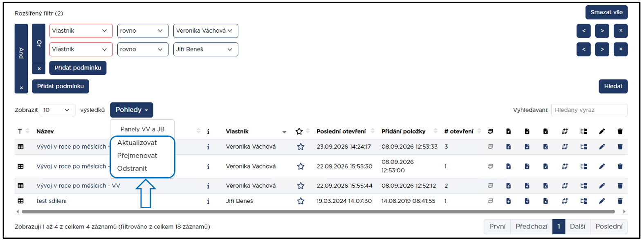Choose "Přejmenovat" from the Pohledy menu
The width and height of the screenshot is (644, 240).
pyautogui.click(x=137, y=156)
